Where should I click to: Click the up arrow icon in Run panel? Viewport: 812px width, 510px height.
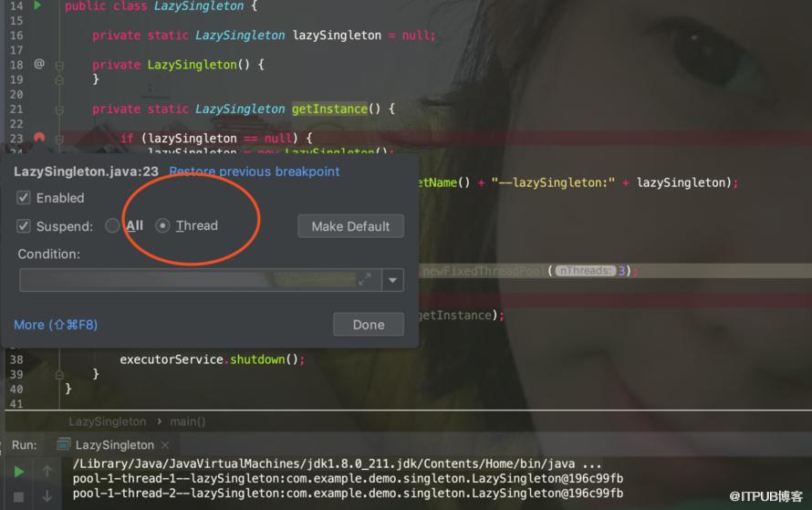tap(47, 471)
